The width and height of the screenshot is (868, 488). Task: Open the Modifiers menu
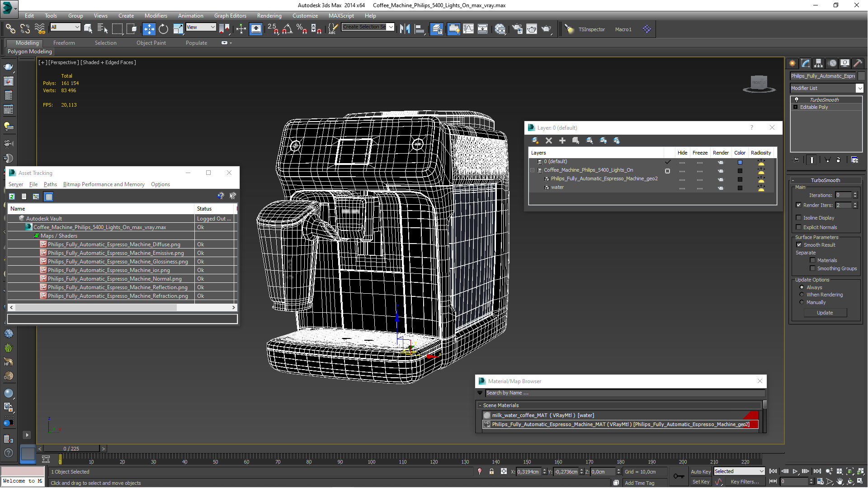156,15
